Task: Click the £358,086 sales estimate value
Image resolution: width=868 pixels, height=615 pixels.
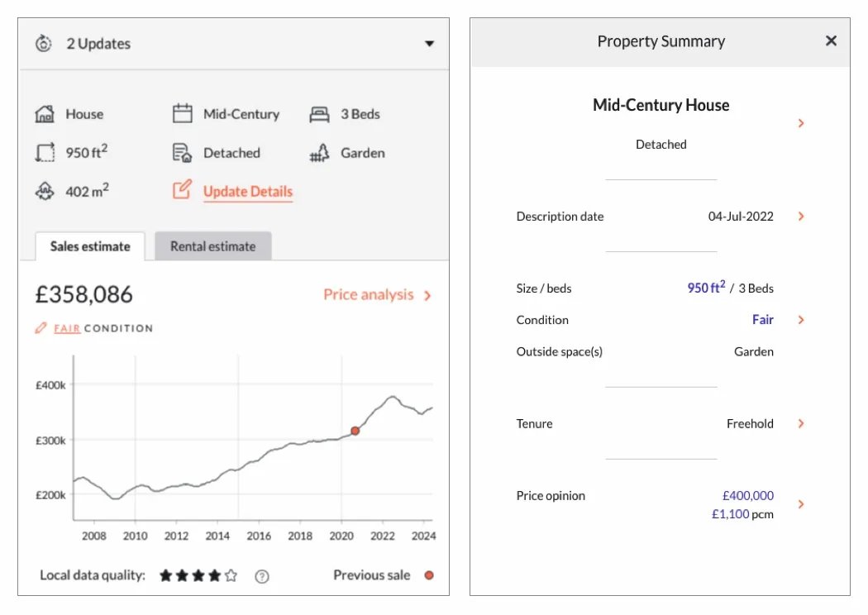Action: pyautogui.click(x=84, y=294)
